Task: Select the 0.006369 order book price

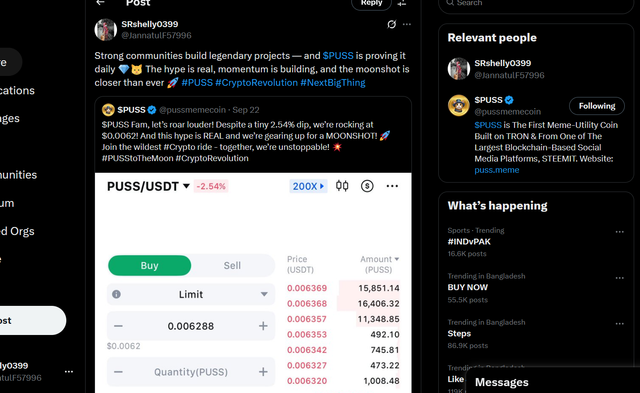Action: (307, 288)
